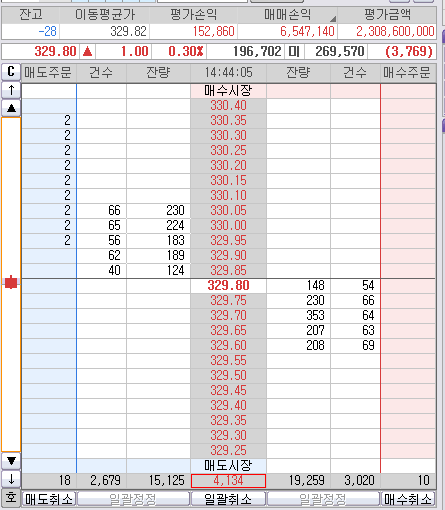445x510 pixels.
Task: Click the sell order cell at 330.35
Action: coord(49,121)
